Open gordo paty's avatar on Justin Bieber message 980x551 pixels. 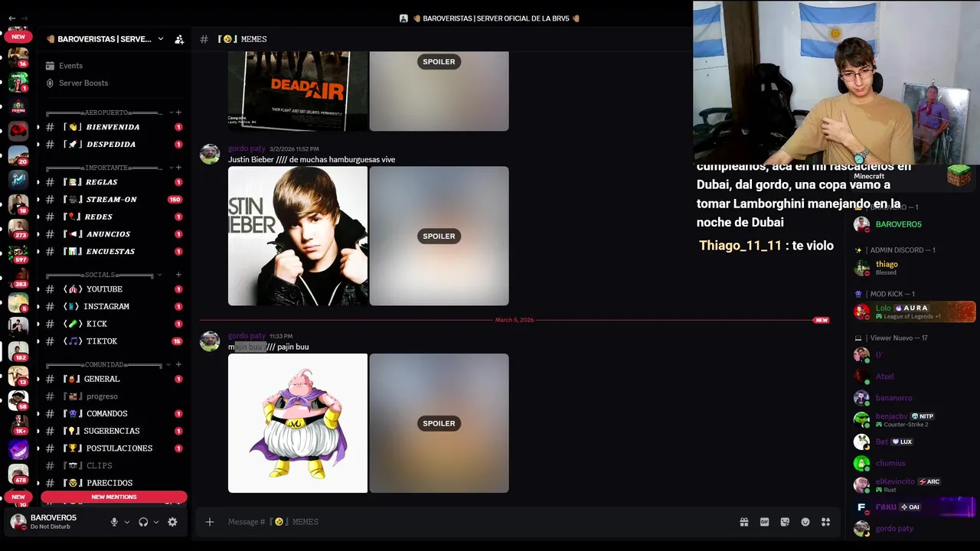pos(210,155)
